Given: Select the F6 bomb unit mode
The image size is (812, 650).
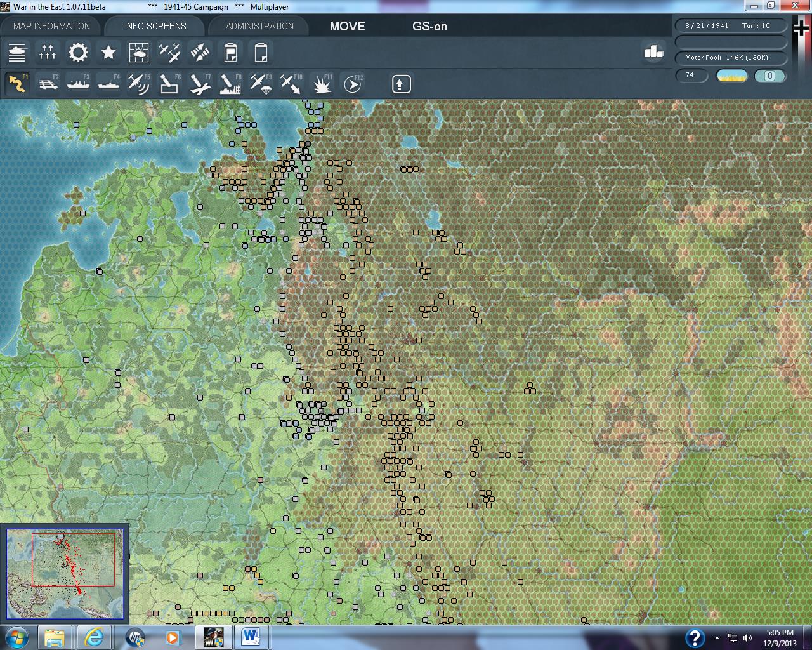Looking at the screenshot, I should pos(169,84).
